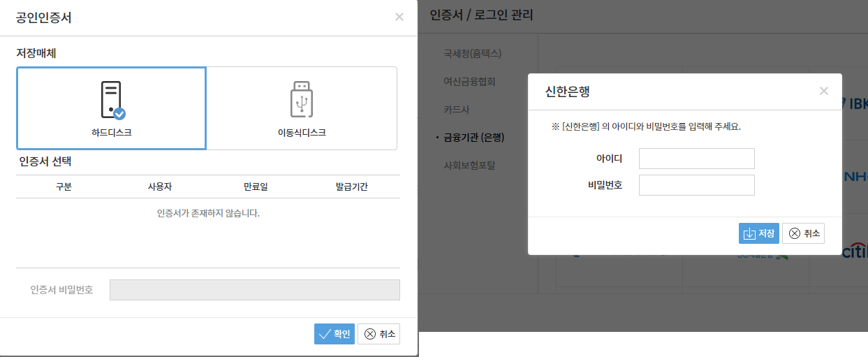Click the 구분 column header
This screenshot has height=357, width=868.
(64, 187)
